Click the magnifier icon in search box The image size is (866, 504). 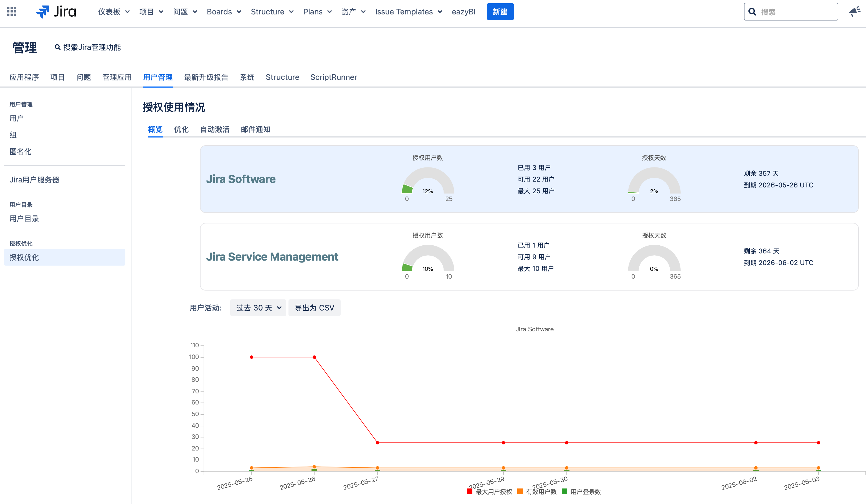click(x=752, y=12)
